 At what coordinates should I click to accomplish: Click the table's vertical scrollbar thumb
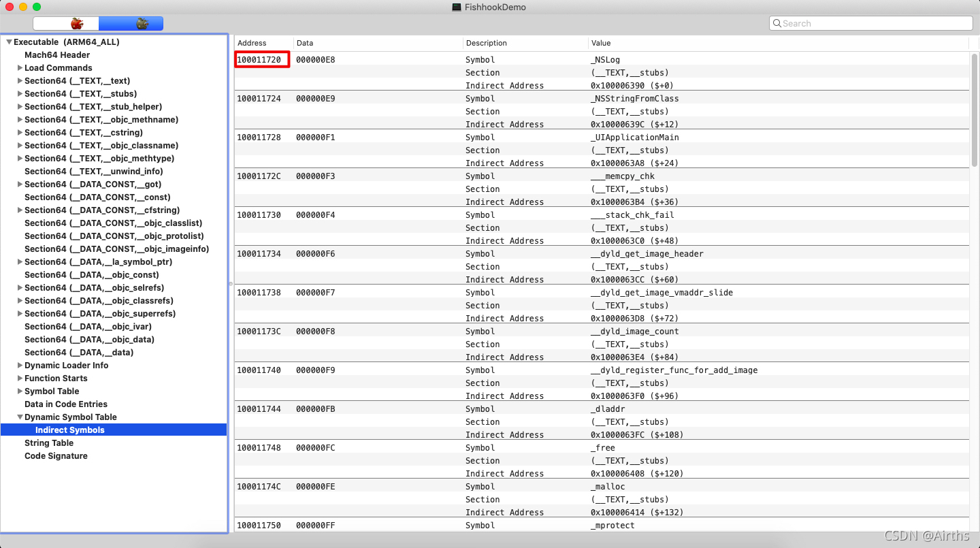[975, 109]
